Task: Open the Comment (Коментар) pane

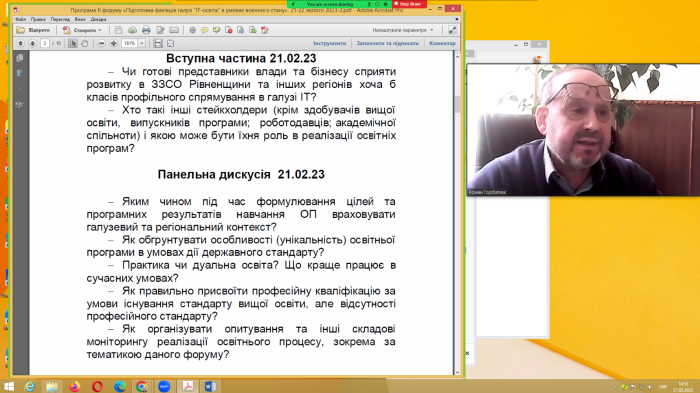Action: pos(442,43)
